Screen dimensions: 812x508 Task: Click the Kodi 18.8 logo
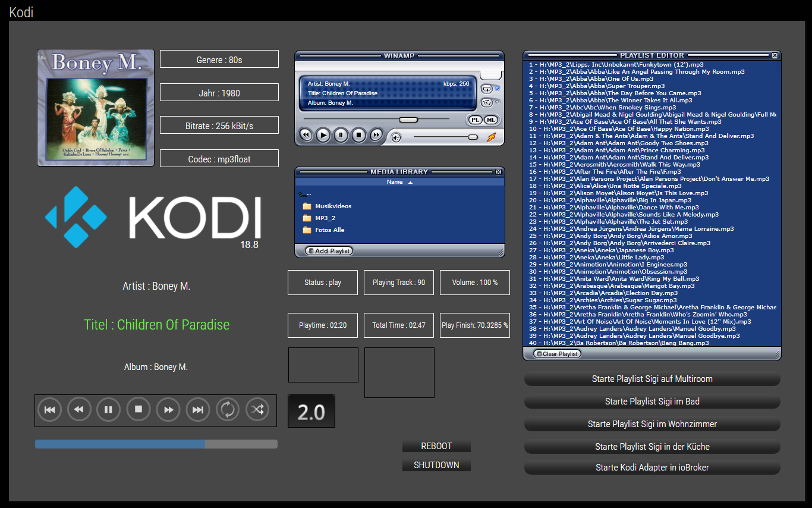point(153,217)
